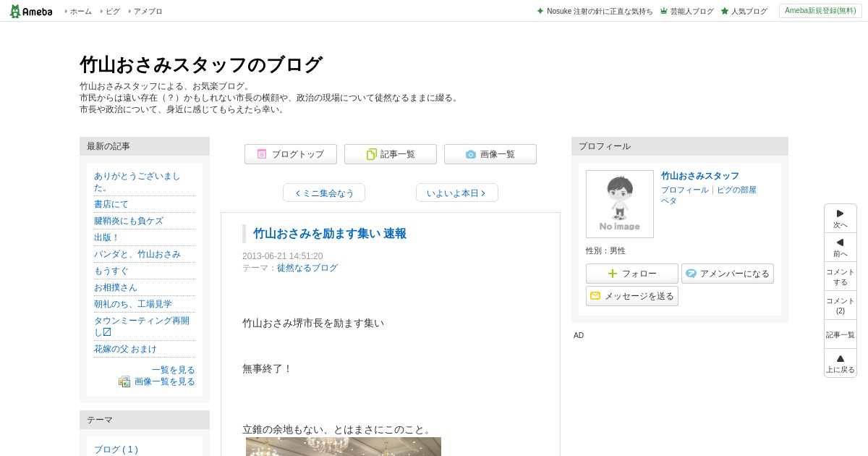Open theme link 徒然なるブログ

(307, 268)
